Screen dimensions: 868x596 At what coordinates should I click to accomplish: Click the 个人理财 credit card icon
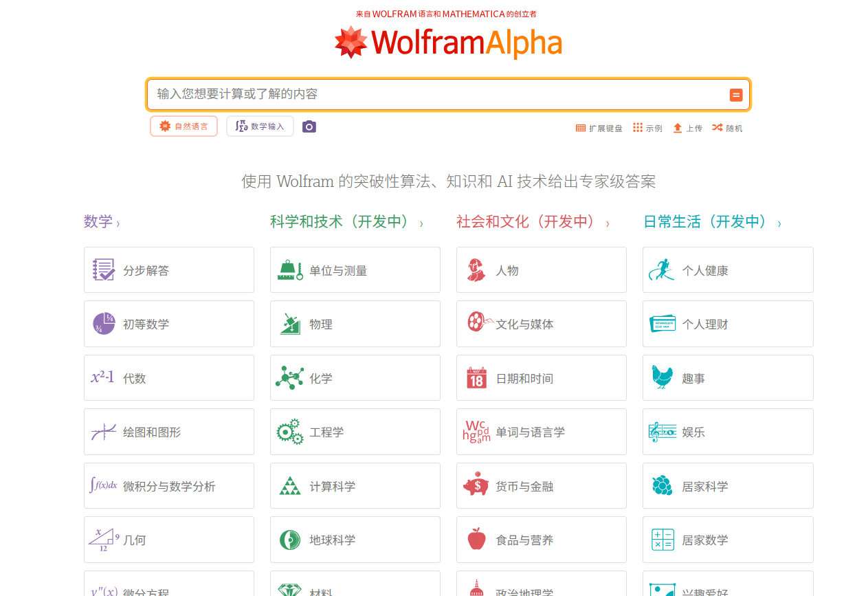click(x=663, y=324)
